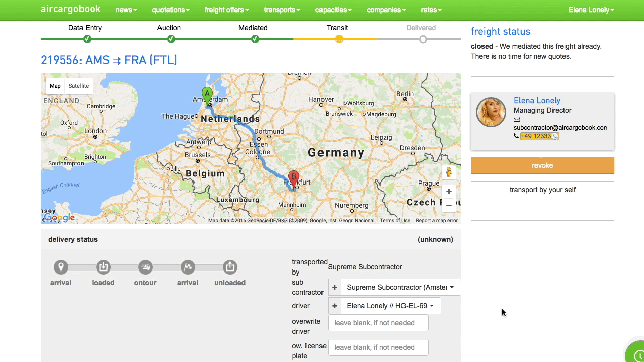This screenshot has height=362, width=644.
Task: Zoom out the map with minus button
Action: 449,205
